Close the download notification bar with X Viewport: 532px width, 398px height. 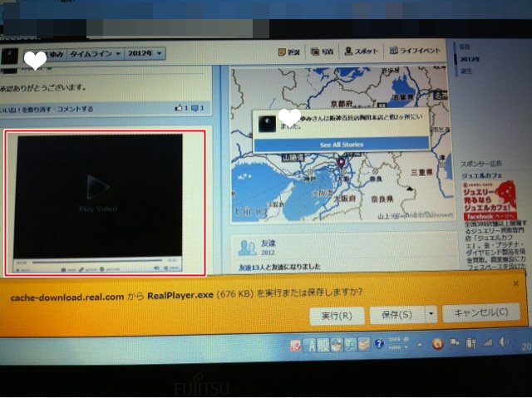[x=516, y=283]
